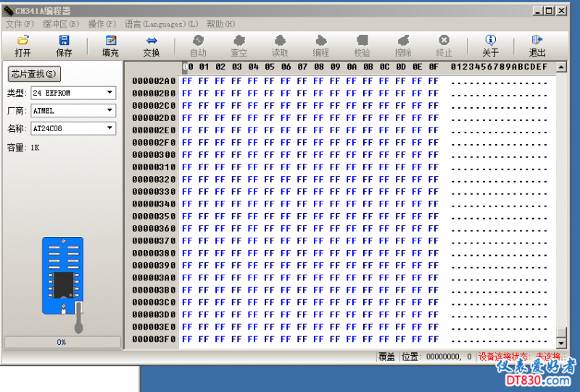This screenshot has height=392, width=580.
Task: Expand the 名称 dropdown showing AT24C08
Action: click(x=110, y=128)
